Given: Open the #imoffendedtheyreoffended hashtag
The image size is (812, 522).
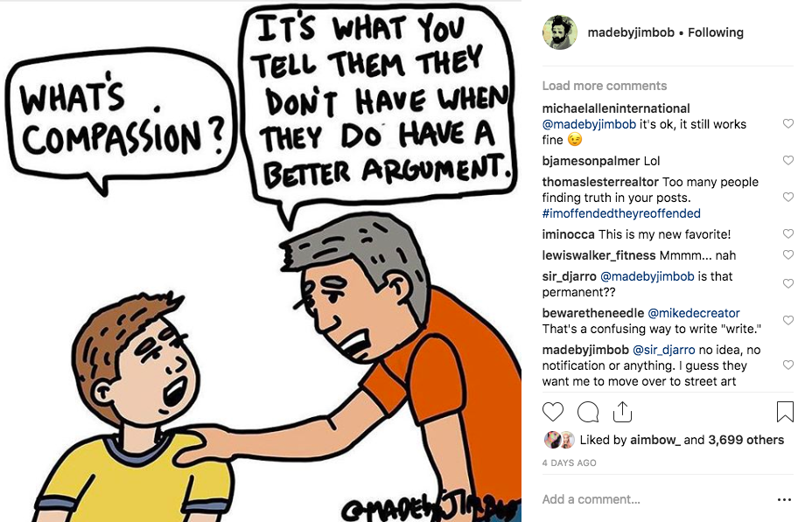Looking at the screenshot, I should click(x=621, y=213).
